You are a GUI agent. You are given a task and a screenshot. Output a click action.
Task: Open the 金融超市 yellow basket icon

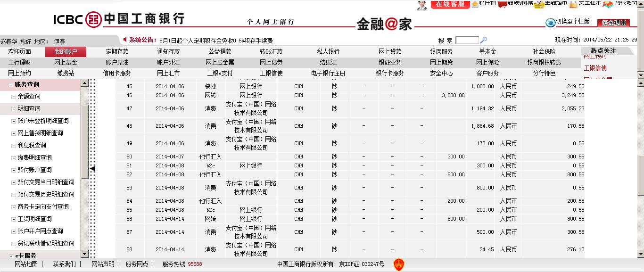pyautogui.click(x=539, y=4)
